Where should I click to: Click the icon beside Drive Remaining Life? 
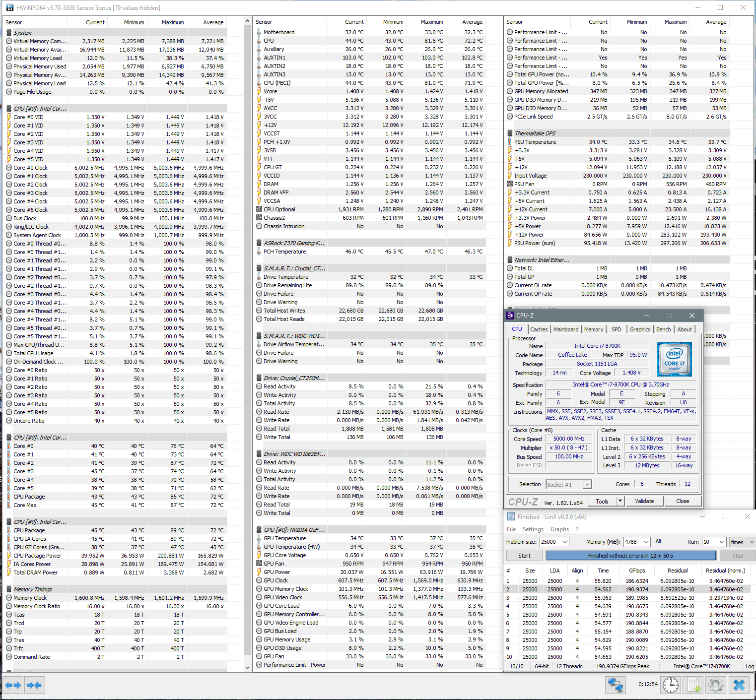pos(259,285)
